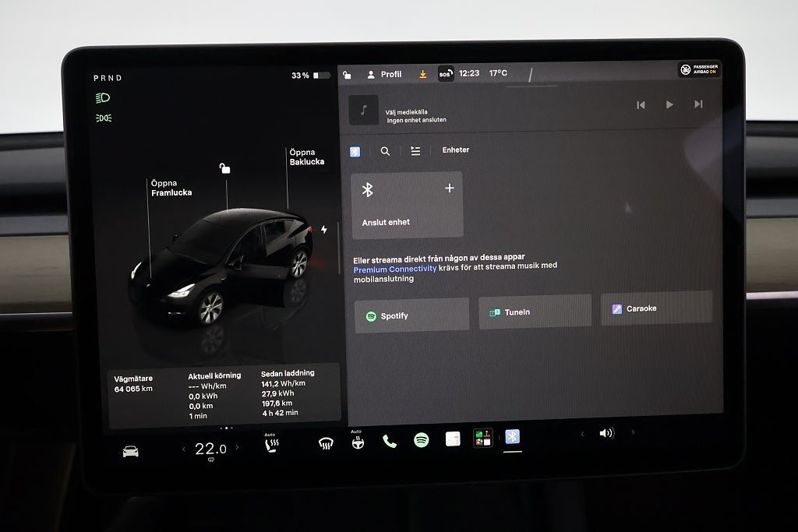The width and height of the screenshot is (798, 532).
Task: Tap the orange software download icon
Action: click(423, 74)
